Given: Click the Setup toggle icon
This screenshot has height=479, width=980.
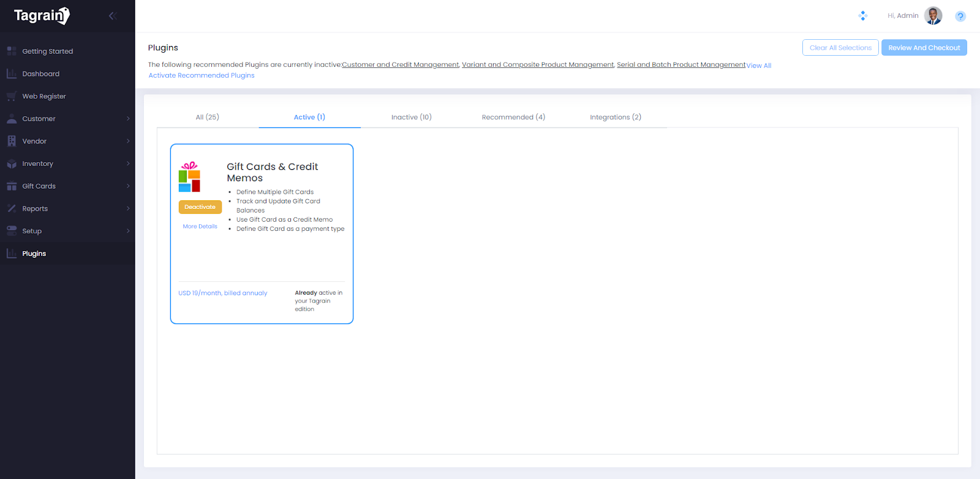Looking at the screenshot, I should click(12, 231).
